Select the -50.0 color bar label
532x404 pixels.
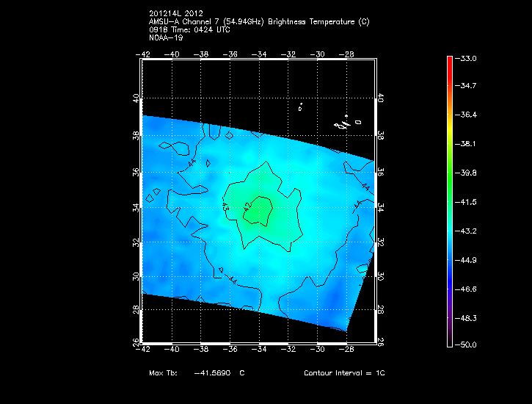[467, 345]
